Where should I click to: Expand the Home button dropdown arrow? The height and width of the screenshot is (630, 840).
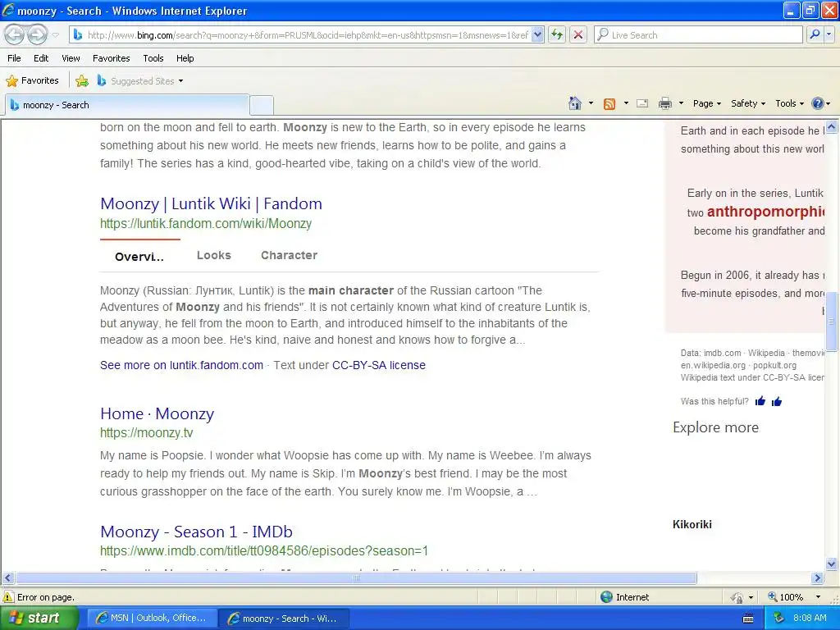[591, 103]
